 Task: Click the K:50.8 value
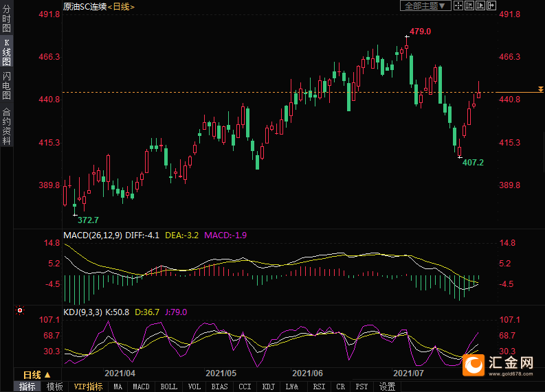point(117,312)
